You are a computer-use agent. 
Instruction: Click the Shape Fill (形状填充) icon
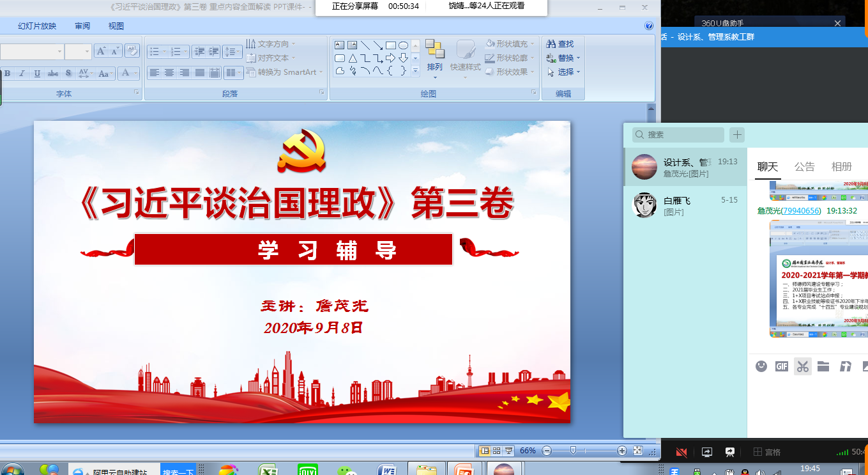pos(491,43)
